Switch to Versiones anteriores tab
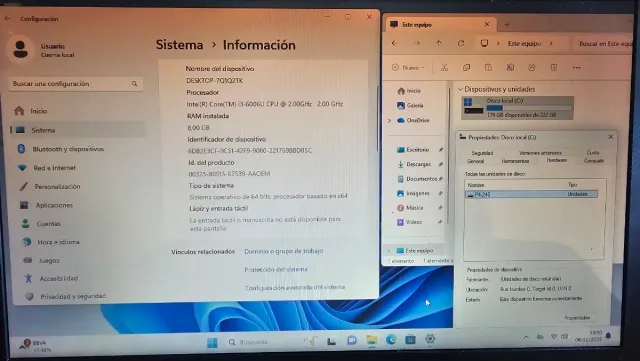This screenshot has height=361, width=640. pyautogui.click(x=540, y=153)
